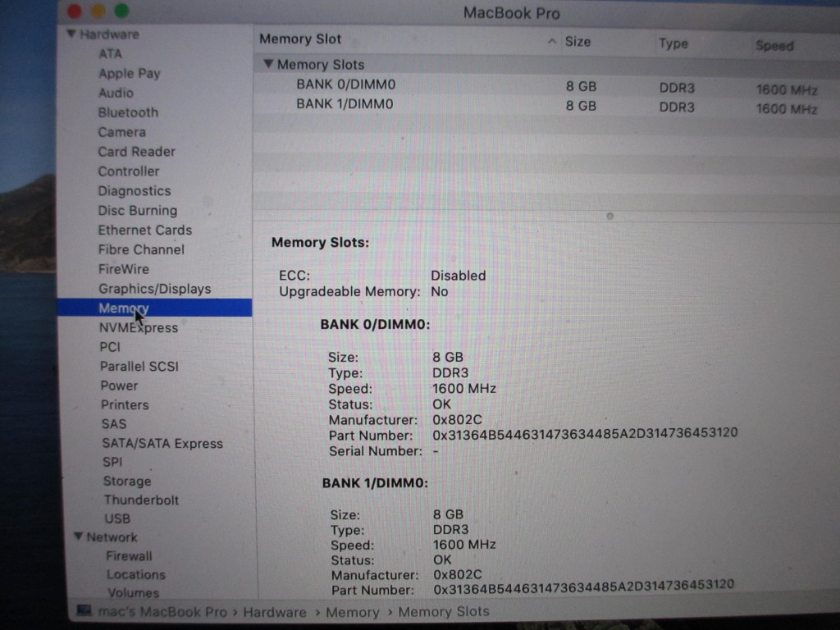This screenshot has width=840, height=630.
Task: Select the BANK 0/DIMM0 table row
Action: 546,85
